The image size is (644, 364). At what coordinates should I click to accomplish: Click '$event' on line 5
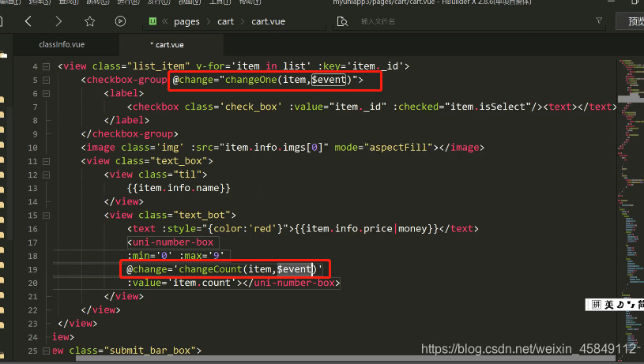tap(329, 80)
